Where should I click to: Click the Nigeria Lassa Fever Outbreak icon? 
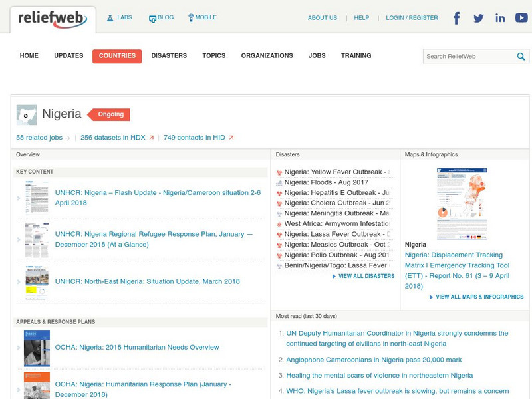pos(279,235)
